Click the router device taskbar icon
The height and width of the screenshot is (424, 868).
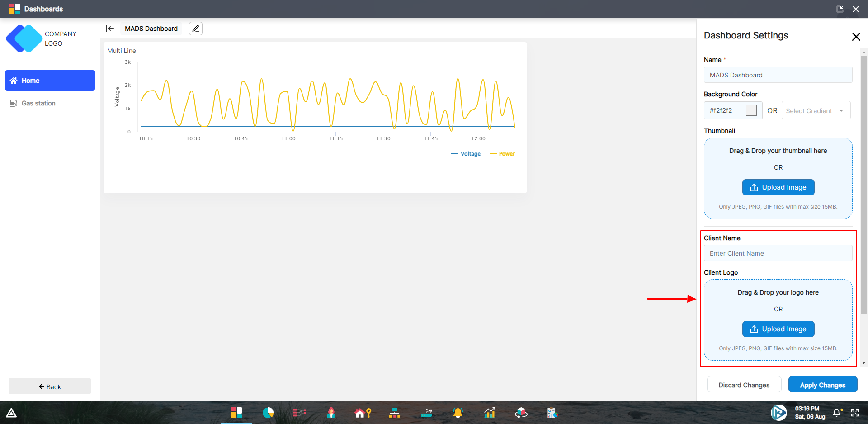click(x=426, y=413)
